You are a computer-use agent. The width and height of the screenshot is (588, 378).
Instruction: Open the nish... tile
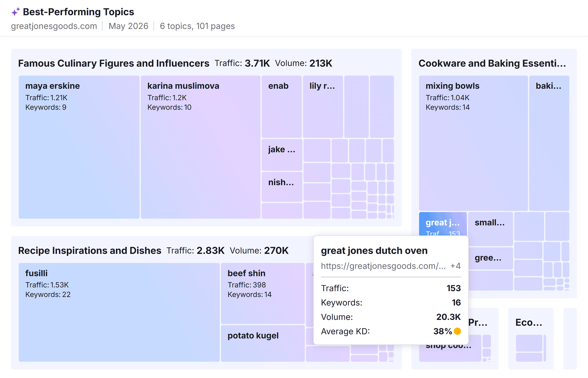pyautogui.click(x=282, y=187)
